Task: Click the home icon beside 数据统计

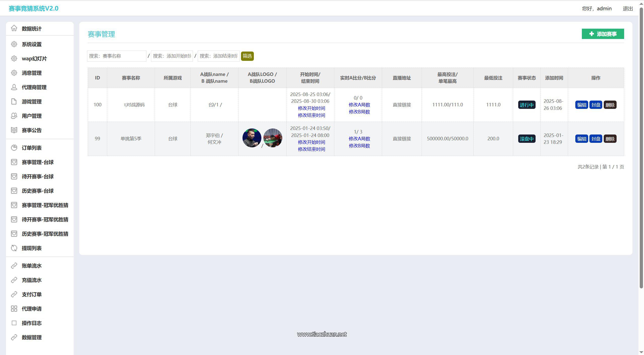Action: (x=14, y=28)
